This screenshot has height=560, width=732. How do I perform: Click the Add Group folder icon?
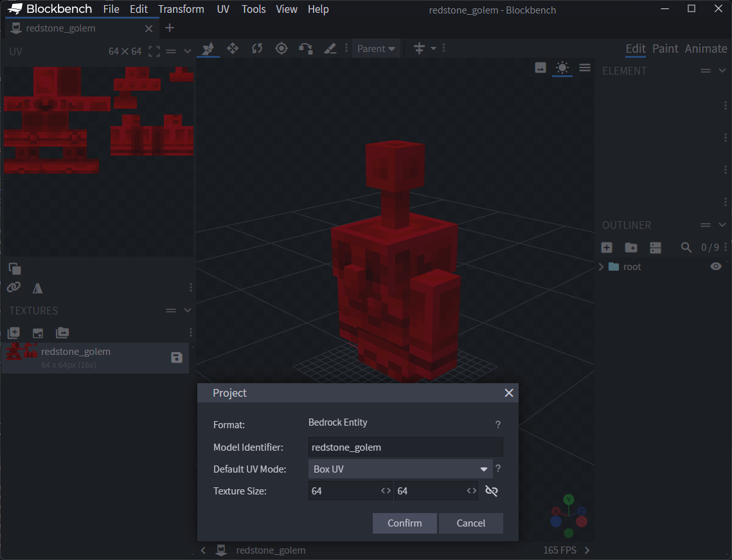631,248
